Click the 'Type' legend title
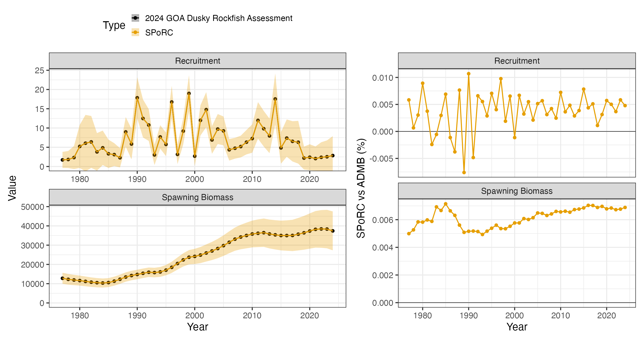 (114, 25)
